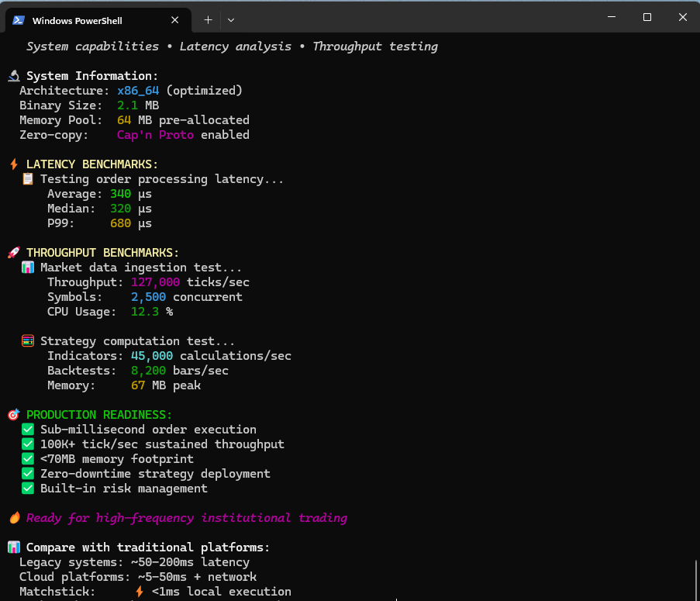700x601 pixels.
Task: Click the clipboard icon next to Testing order processing
Action: point(28,178)
